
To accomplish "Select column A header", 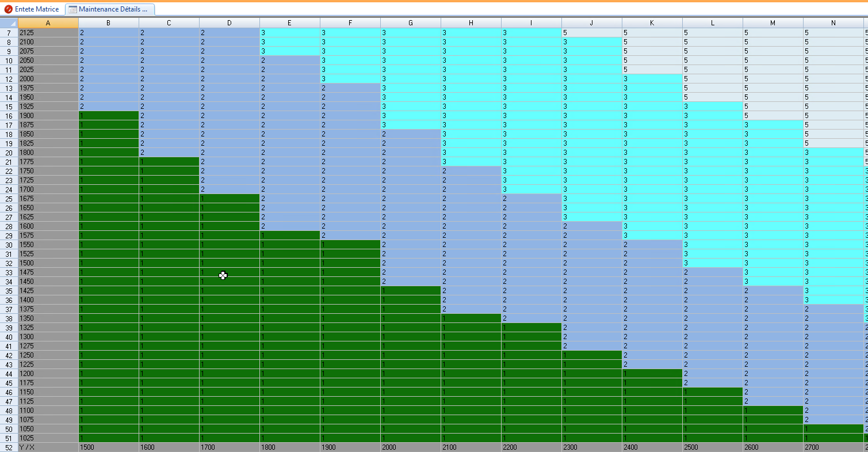I will pyautogui.click(x=48, y=23).
